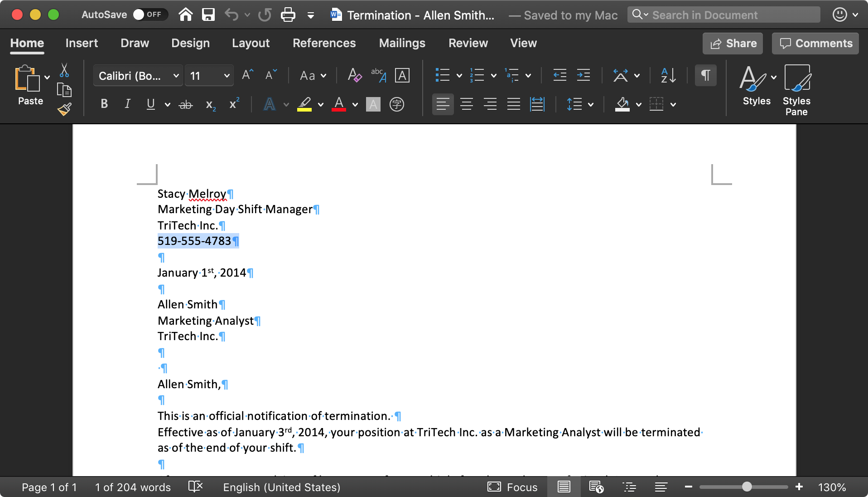Open the Insert tab
Viewport: 868px width, 497px height.
pos(82,43)
